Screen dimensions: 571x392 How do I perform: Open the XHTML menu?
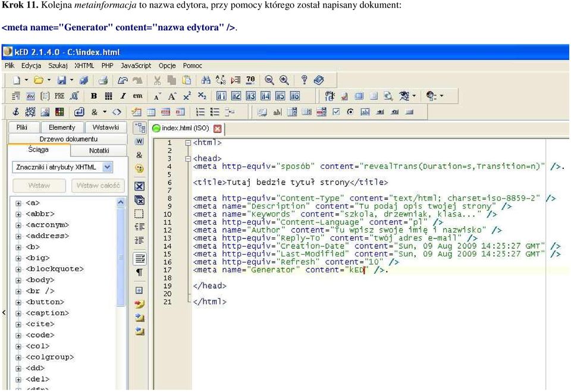[84, 65]
